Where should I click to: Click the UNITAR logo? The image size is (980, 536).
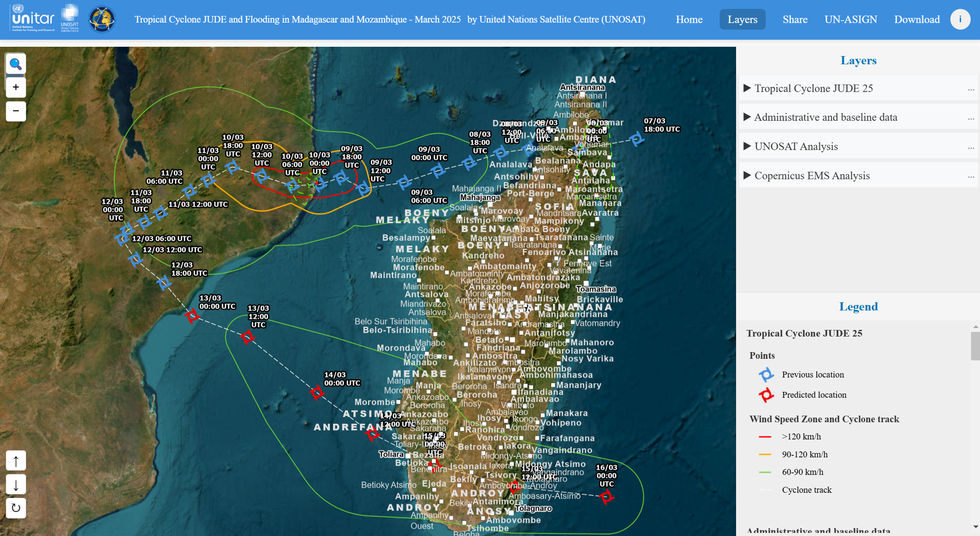coord(33,19)
